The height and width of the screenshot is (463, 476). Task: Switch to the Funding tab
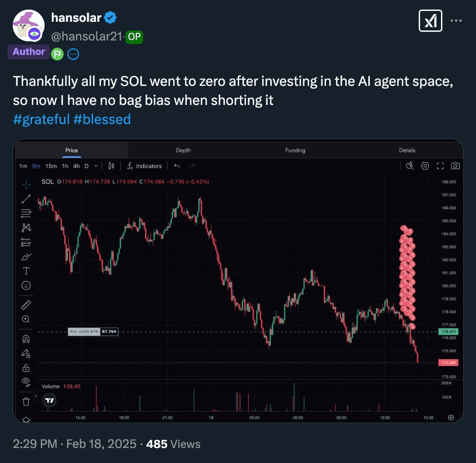(x=295, y=150)
